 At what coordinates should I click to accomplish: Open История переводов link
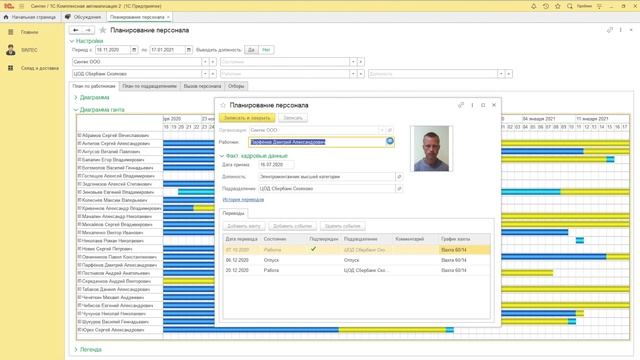point(243,200)
